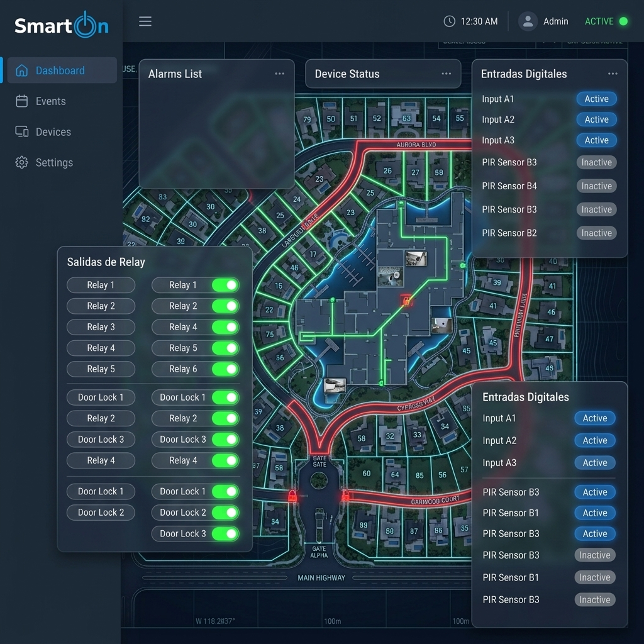Click PIR Sensor B4 row label

[509, 186]
